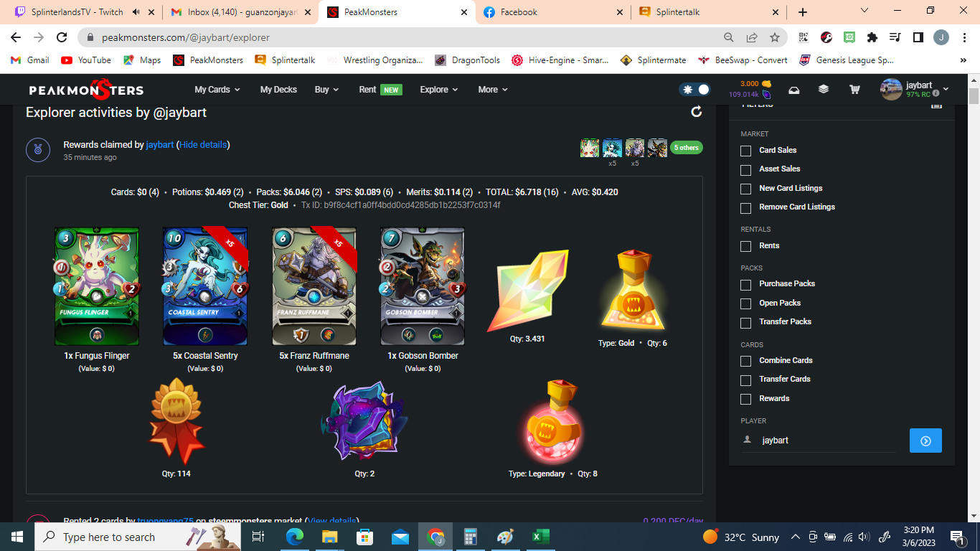
Task: Open the BeeSwap - Convert bookmark
Action: 742,60
